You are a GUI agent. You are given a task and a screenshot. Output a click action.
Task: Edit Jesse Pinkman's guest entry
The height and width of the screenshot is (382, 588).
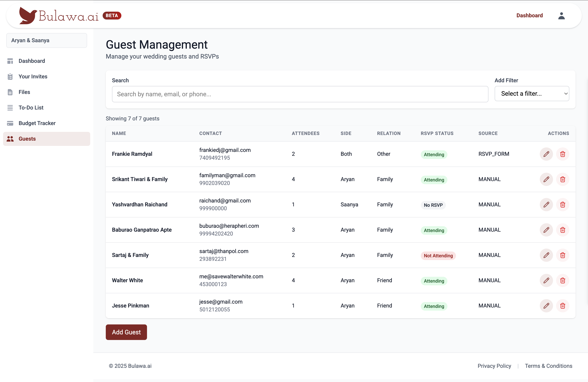(546, 306)
